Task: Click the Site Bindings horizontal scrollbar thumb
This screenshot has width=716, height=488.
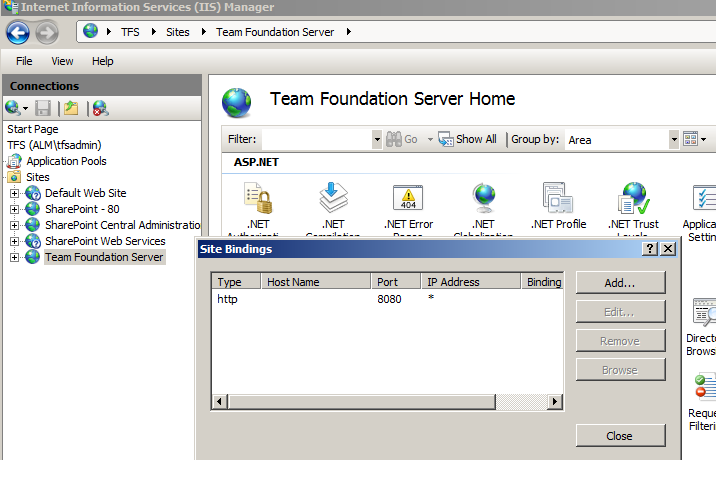Action: tap(362, 402)
